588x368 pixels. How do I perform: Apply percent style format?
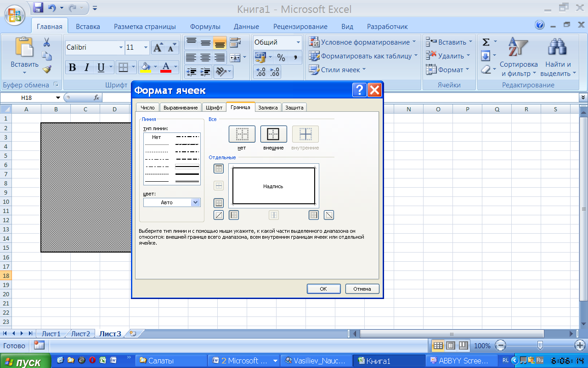point(281,57)
